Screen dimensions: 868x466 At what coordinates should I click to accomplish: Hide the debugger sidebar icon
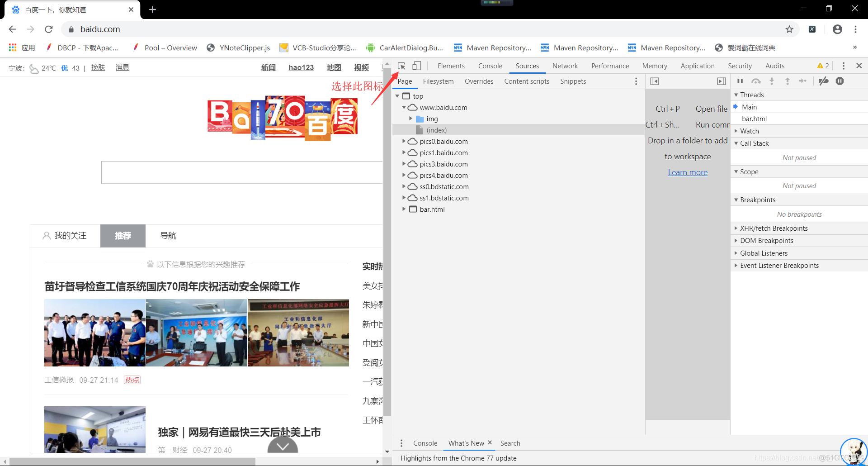tap(722, 81)
